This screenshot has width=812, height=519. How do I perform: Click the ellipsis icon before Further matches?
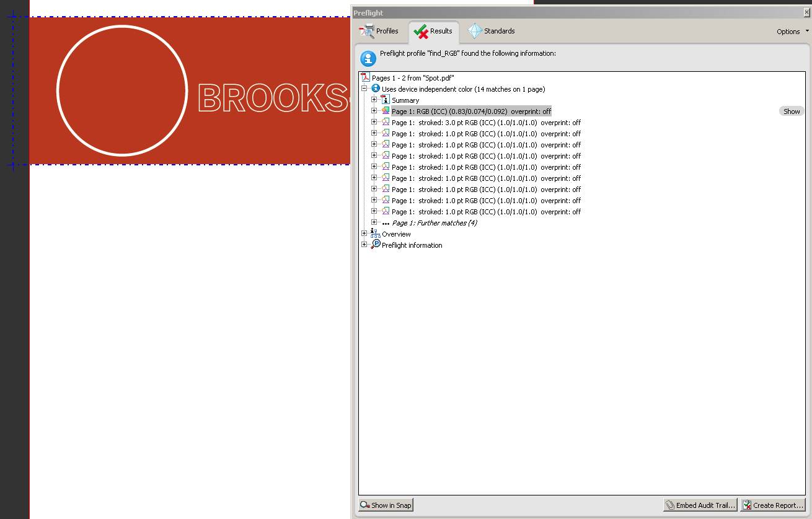click(386, 224)
